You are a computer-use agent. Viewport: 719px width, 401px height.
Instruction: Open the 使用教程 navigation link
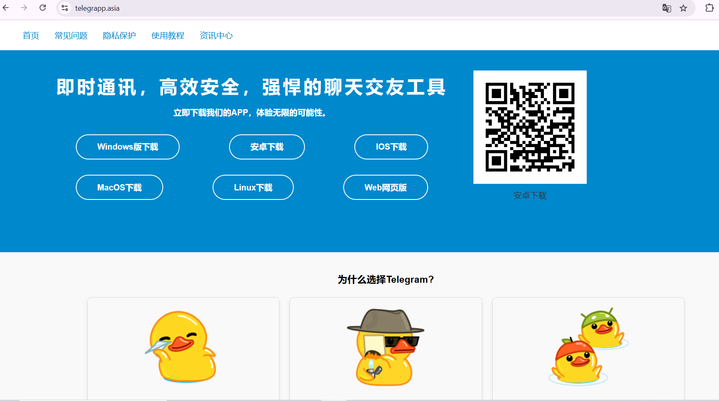168,36
